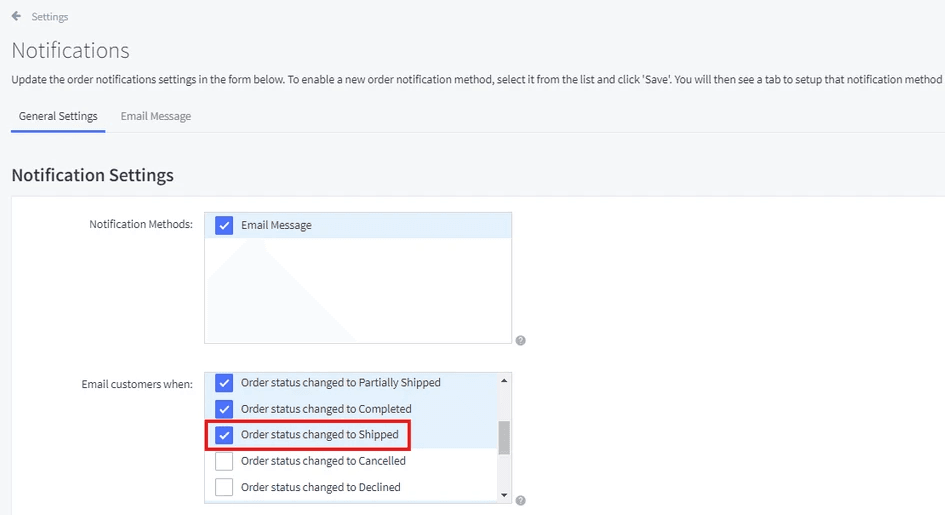Switch to the General Settings tab

tap(58, 116)
